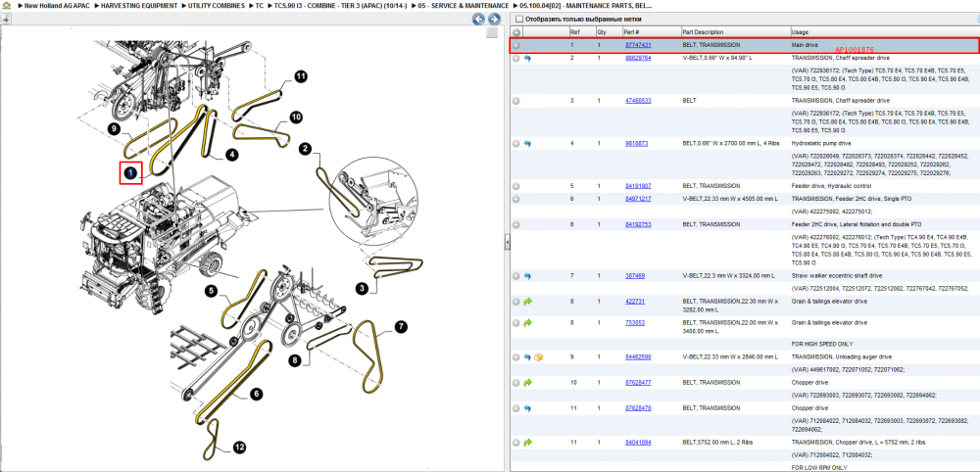
Task: Open part number link 9618873
Action: tap(636, 144)
